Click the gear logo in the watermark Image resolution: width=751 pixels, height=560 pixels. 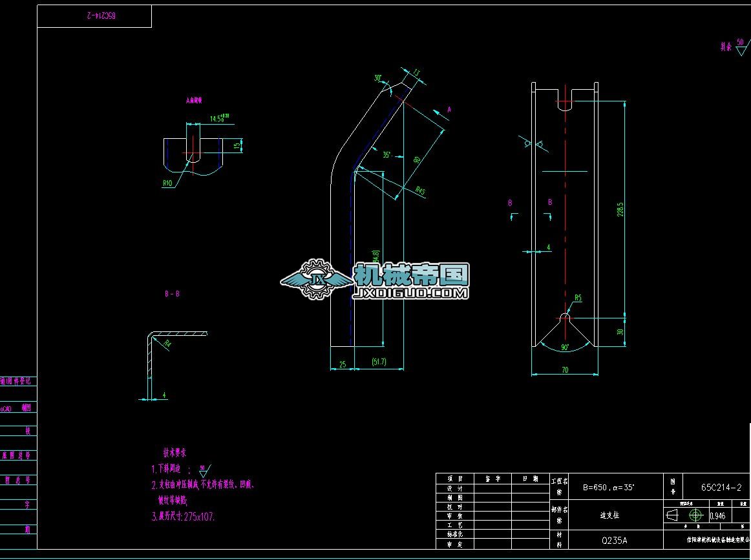(x=317, y=279)
